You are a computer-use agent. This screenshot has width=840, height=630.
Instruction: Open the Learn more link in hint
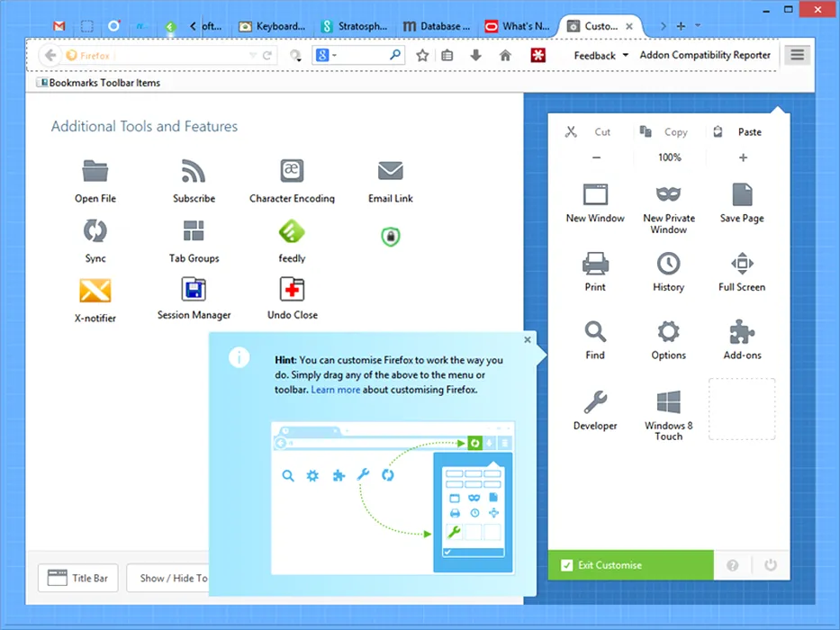click(336, 390)
